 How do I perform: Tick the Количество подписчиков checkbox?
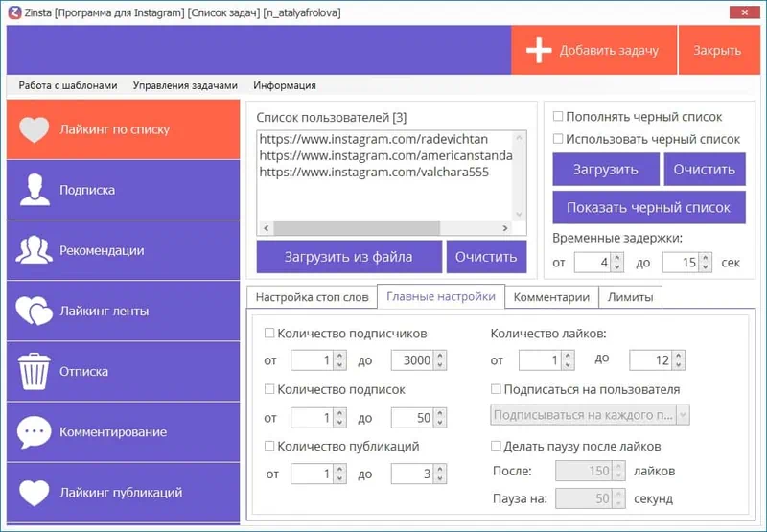click(x=269, y=333)
